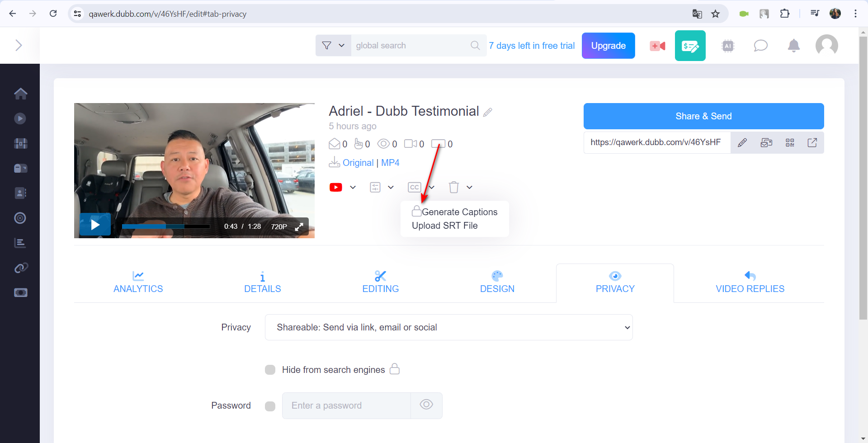Select Upload SRT File menu entry
The height and width of the screenshot is (443, 868).
tap(445, 226)
